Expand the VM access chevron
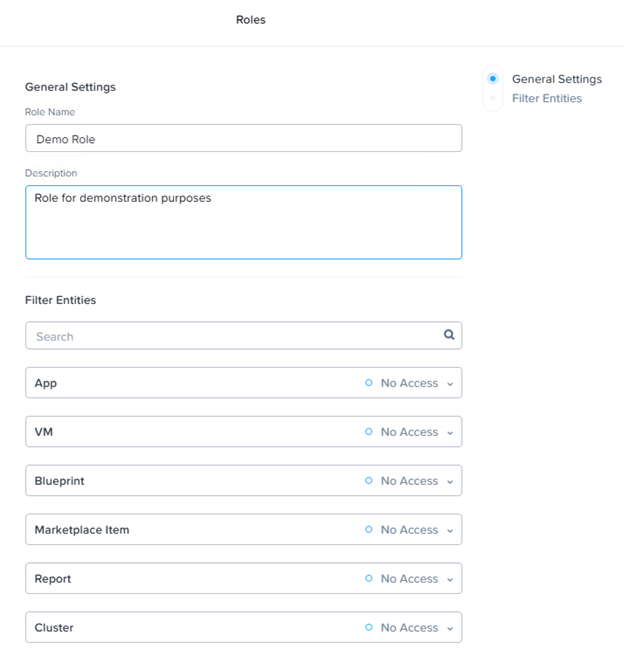624x656 pixels. (x=450, y=433)
